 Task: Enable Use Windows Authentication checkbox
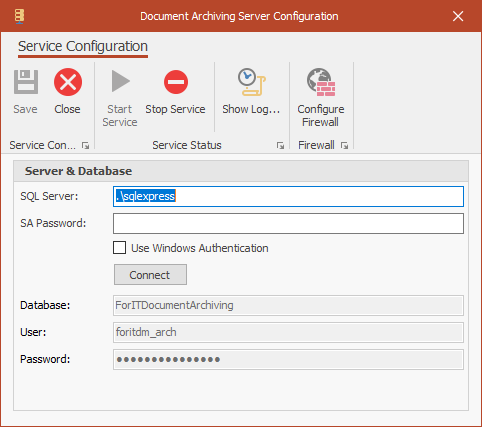pos(119,248)
